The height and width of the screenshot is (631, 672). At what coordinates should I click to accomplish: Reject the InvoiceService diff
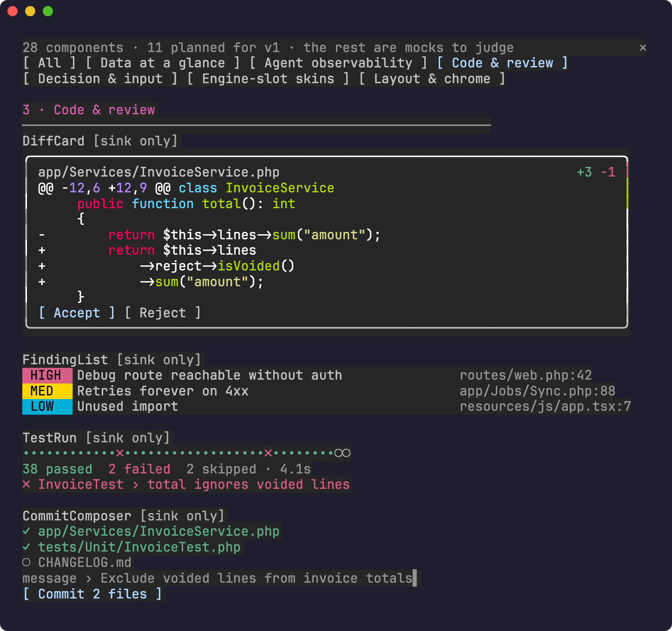click(163, 313)
